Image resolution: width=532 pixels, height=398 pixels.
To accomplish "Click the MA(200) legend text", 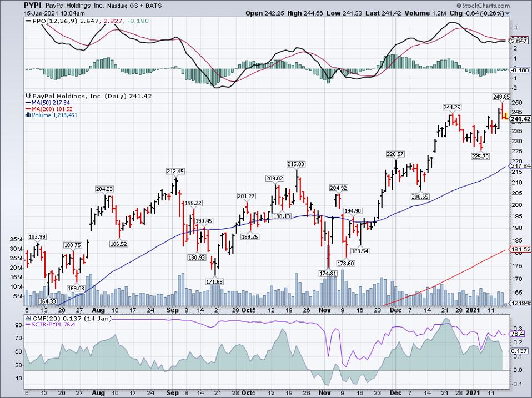I will pos(52,109).
